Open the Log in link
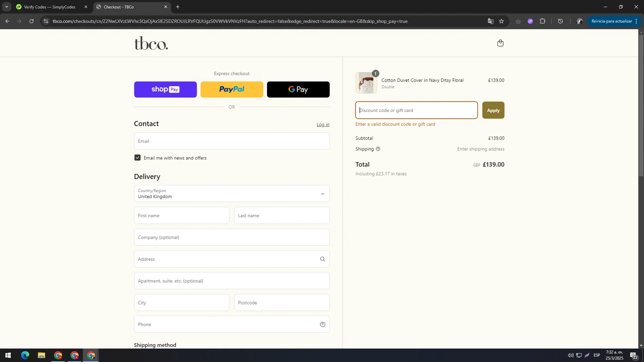644x362 pixels. pos(323,124)
